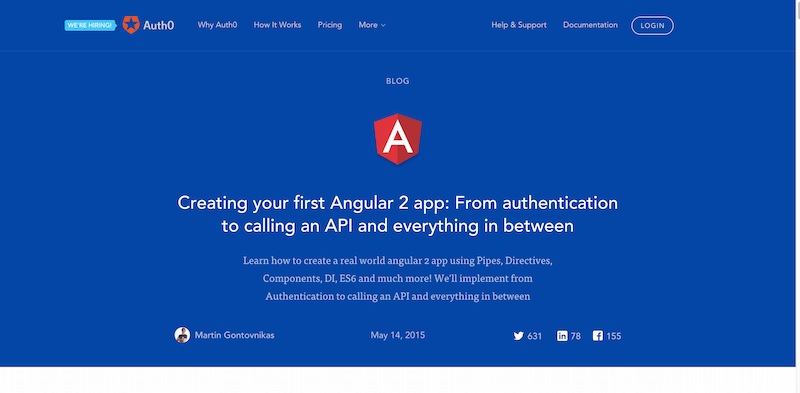
Task: Open author Martin Gontovnikas link
Action: pyautogui.click(x=235, y=335)
